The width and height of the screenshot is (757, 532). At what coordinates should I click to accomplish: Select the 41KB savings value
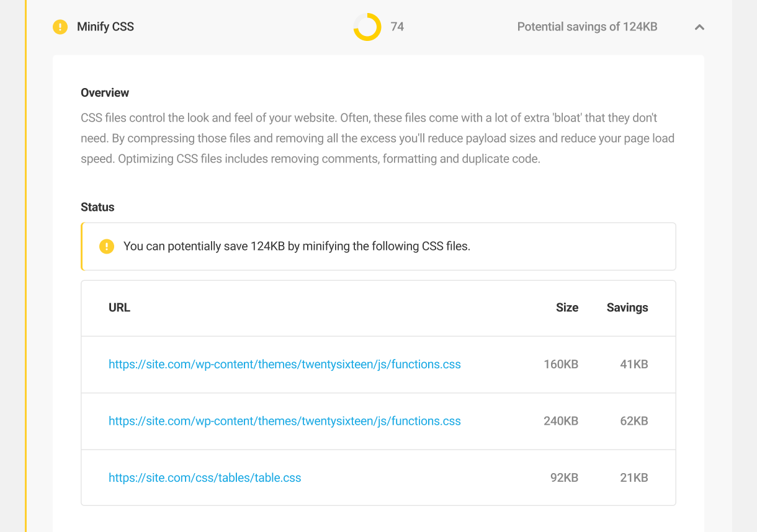634,364
